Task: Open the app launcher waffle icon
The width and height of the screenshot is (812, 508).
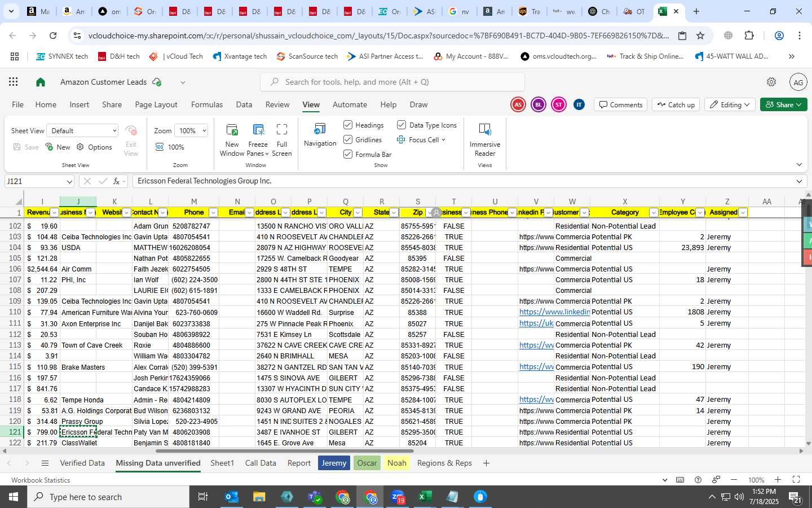Action: (x=13, y=82)
